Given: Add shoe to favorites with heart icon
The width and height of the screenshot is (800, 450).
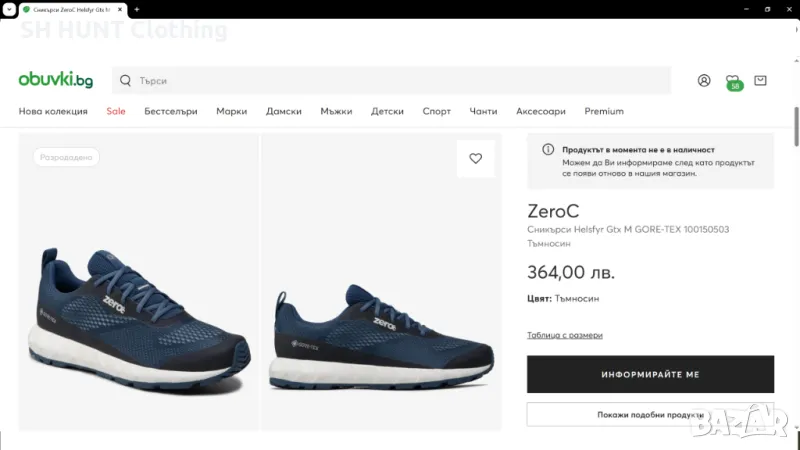Looking at the screenshot, I should click(x=475, y=158).
